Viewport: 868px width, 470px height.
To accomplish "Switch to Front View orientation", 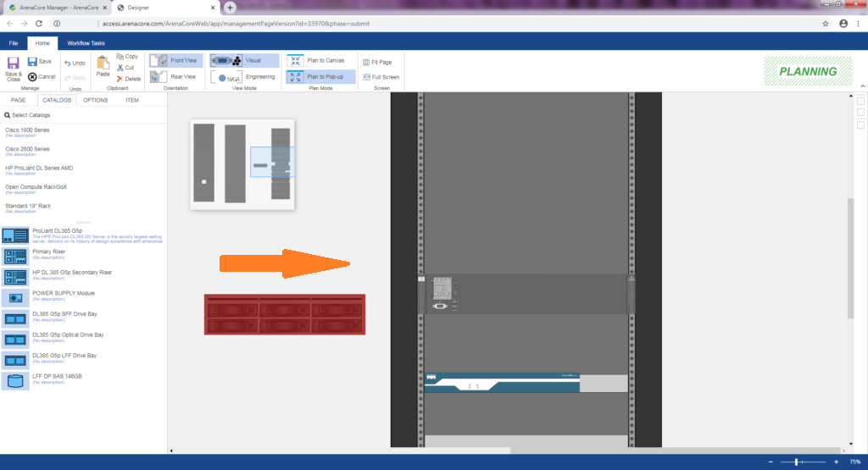I will tap(176, 60).
